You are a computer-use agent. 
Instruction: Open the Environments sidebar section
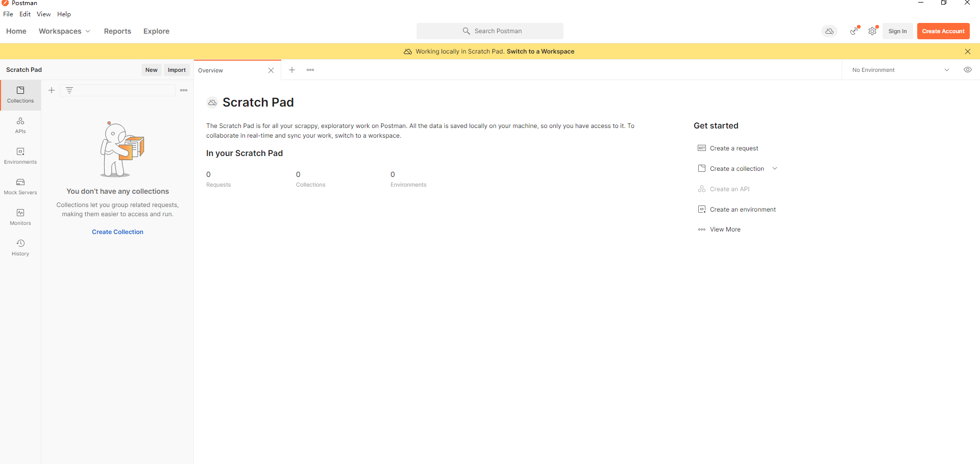coord(20,156)
